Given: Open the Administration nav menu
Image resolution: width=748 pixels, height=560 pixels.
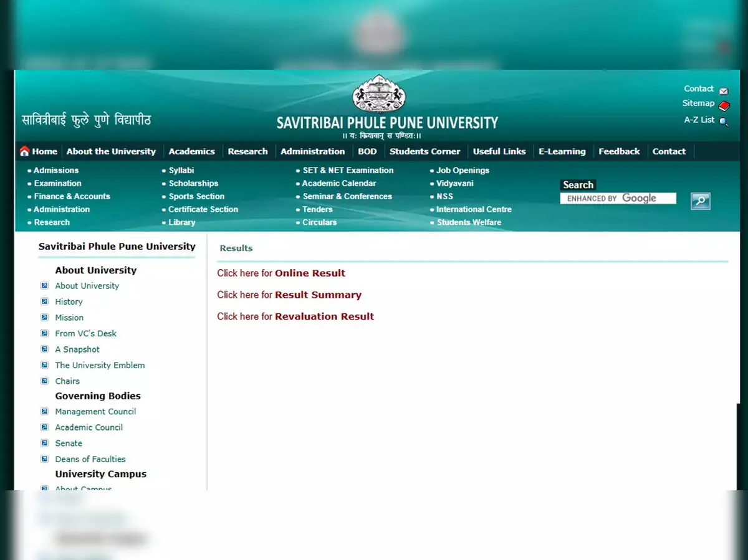Looking at the screenshot, I should 312,151.
